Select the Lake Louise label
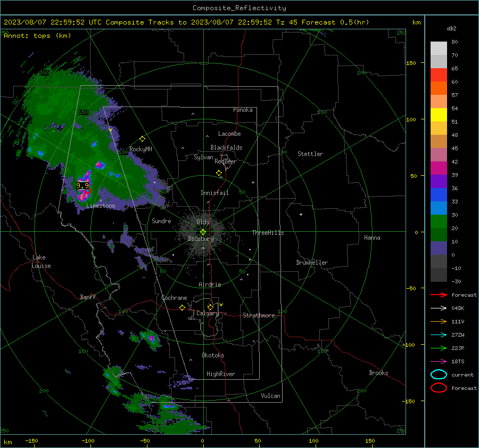Screen dimensions: 479x448 click(41, 262)
